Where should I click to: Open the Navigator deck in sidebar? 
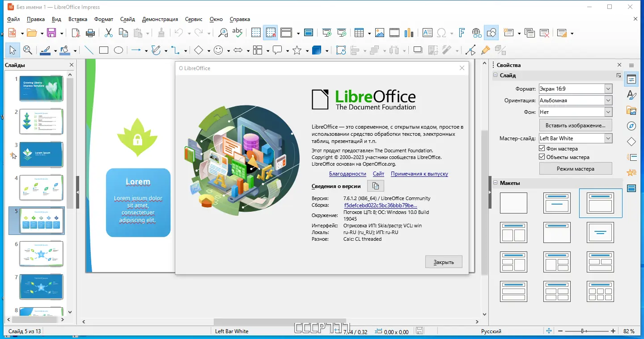coord(631,126)
